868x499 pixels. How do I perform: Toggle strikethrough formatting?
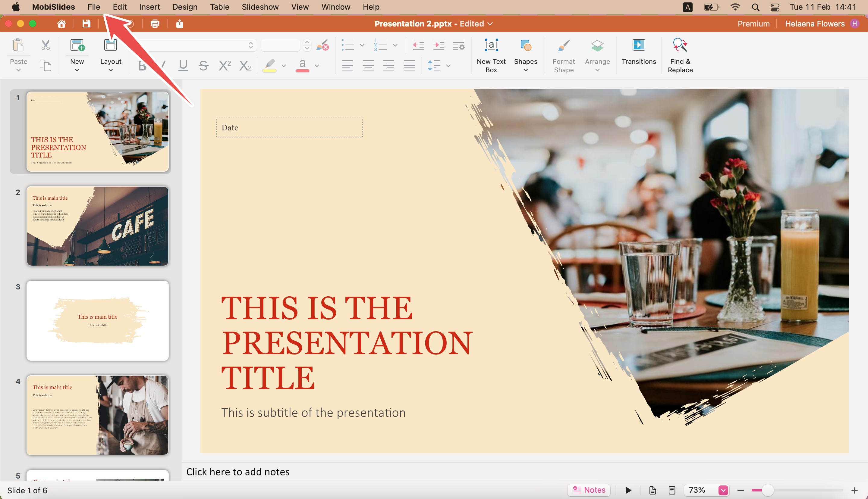point(204,65)
